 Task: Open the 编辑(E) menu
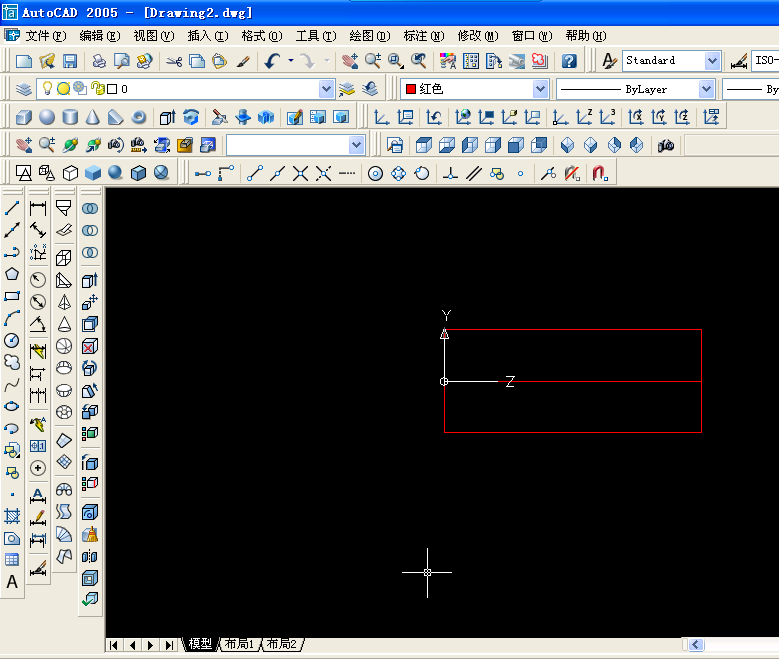click(99, 36)
